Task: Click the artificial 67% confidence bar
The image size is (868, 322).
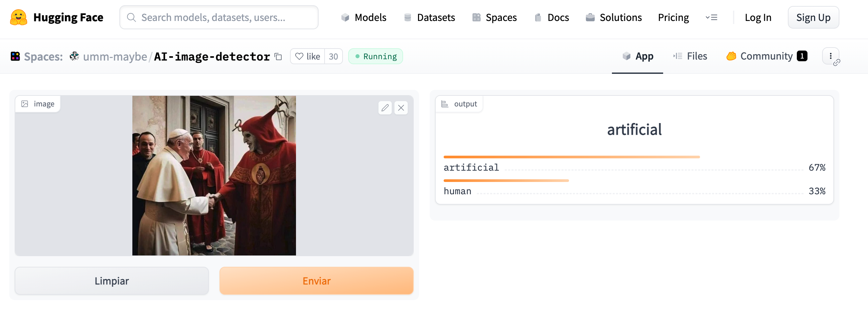Action: tap(571, 157)
